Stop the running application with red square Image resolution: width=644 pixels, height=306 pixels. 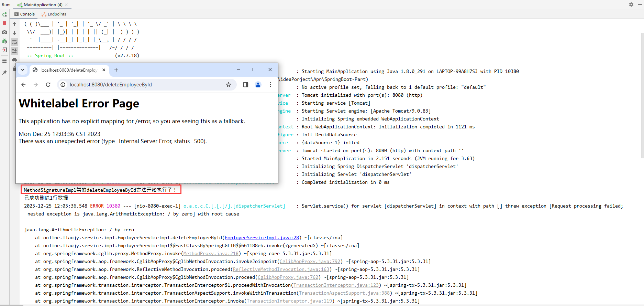click(x=4, y=23)
